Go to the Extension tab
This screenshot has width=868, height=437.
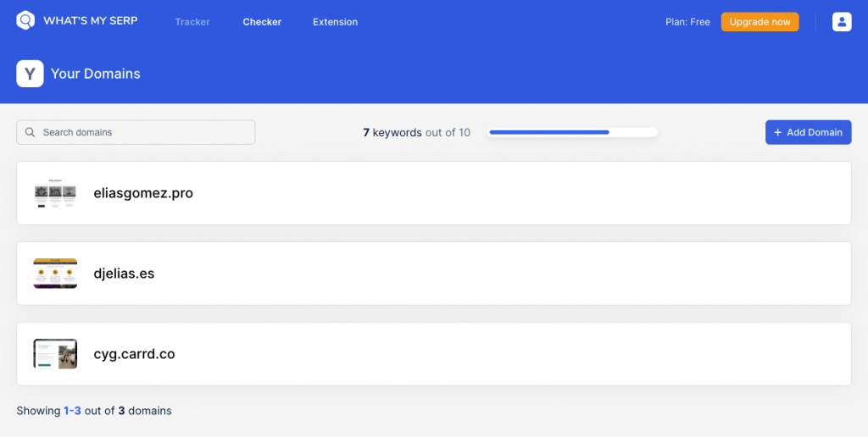click(x=335, y=22)
